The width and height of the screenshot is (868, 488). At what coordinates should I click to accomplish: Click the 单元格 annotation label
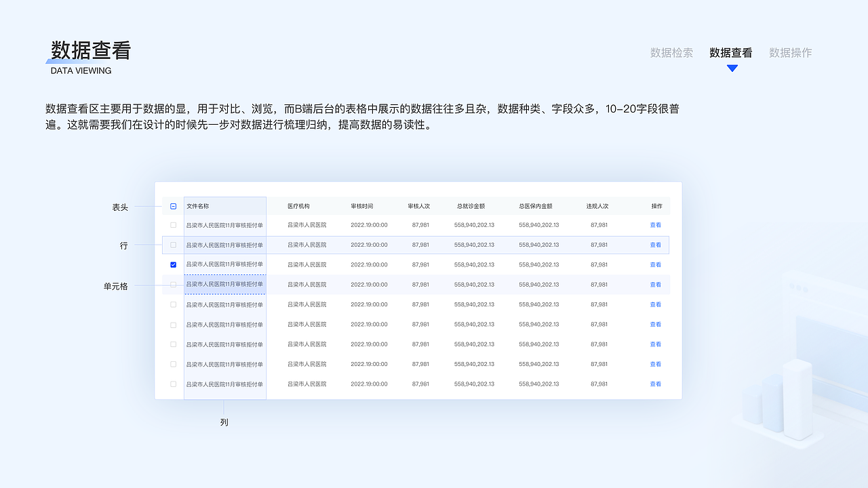pos(116,287)
